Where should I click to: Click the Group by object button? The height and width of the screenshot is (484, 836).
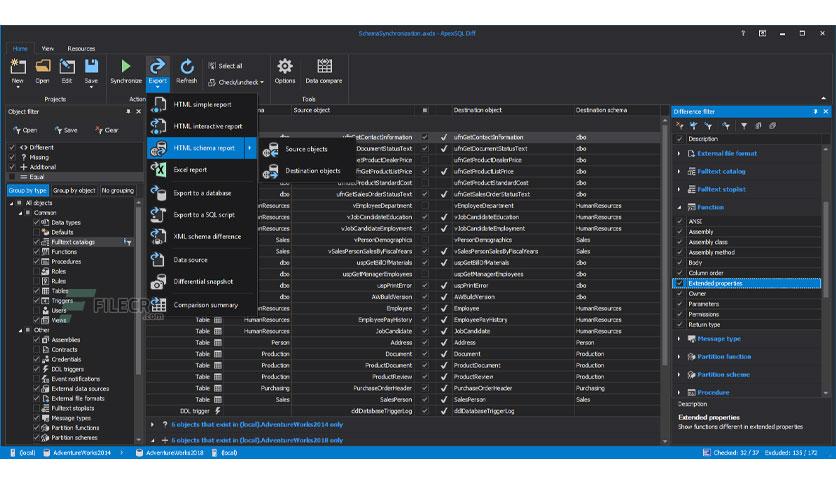(x=74, y=190)
